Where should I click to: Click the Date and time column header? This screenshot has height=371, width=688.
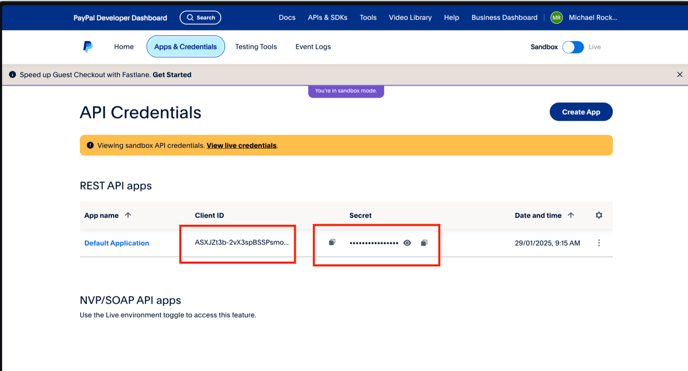(538, 215)
